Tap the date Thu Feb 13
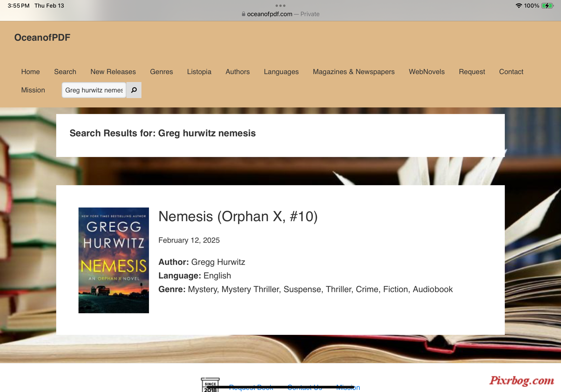 tap(49, 6)
